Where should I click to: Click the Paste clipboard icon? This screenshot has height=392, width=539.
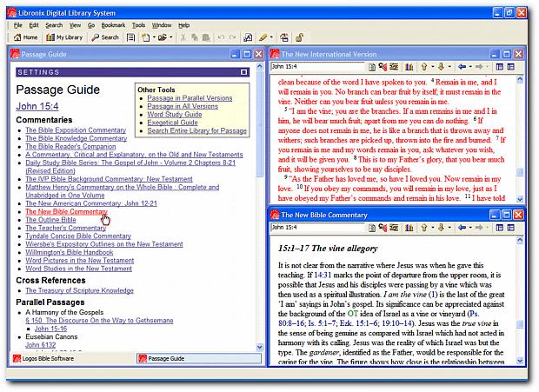pos(206,37)
